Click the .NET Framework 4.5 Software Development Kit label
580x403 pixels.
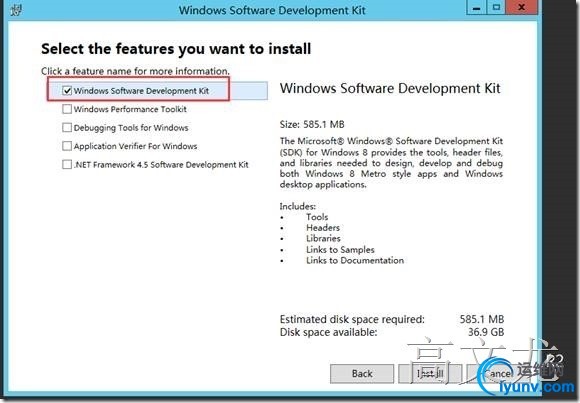click(161, 165)
